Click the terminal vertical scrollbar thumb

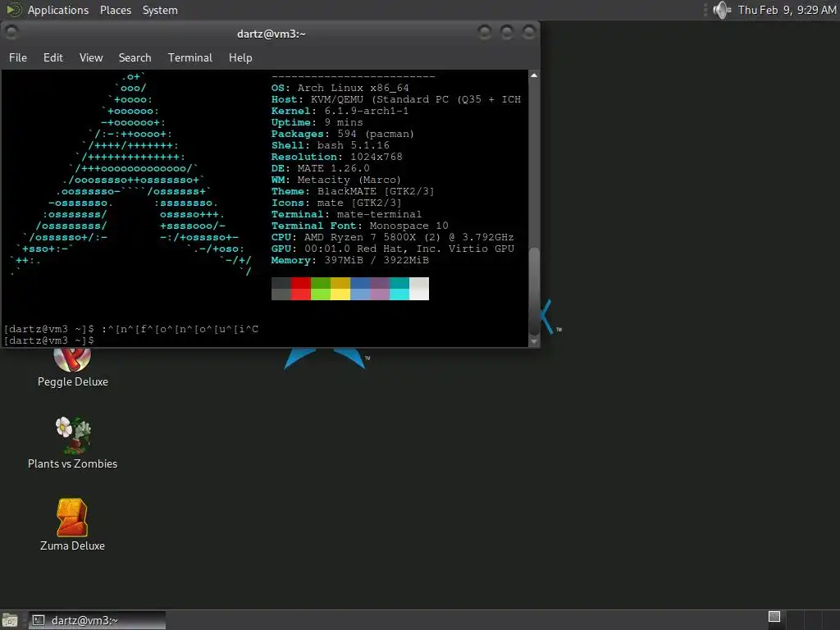click(x=534, y=291)
